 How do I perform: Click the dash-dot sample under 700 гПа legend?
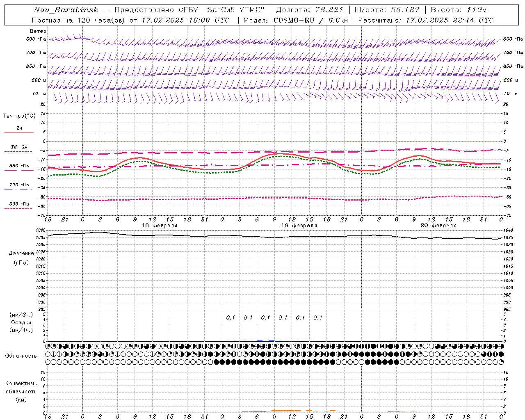tap(19, 189)
